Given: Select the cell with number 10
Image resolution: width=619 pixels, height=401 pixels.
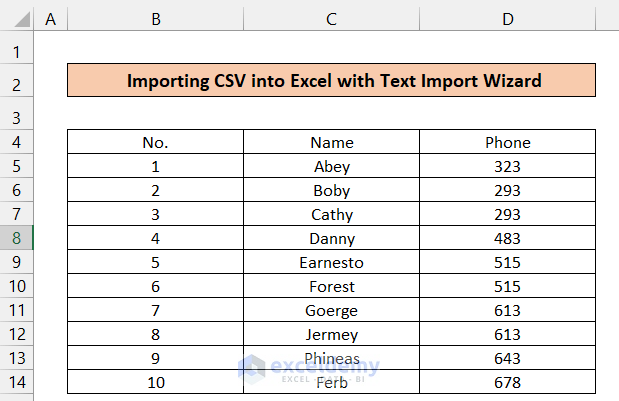Looking at the screenshot, I should (155, 383).
